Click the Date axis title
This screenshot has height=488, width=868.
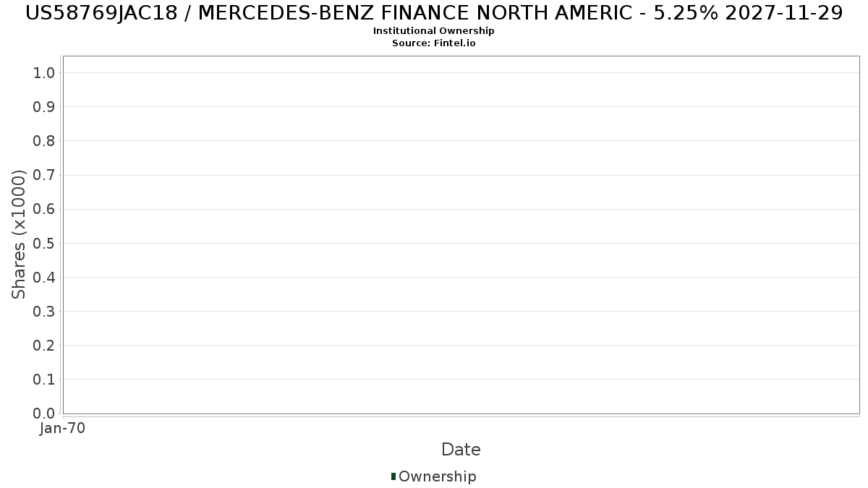point(461,450)
